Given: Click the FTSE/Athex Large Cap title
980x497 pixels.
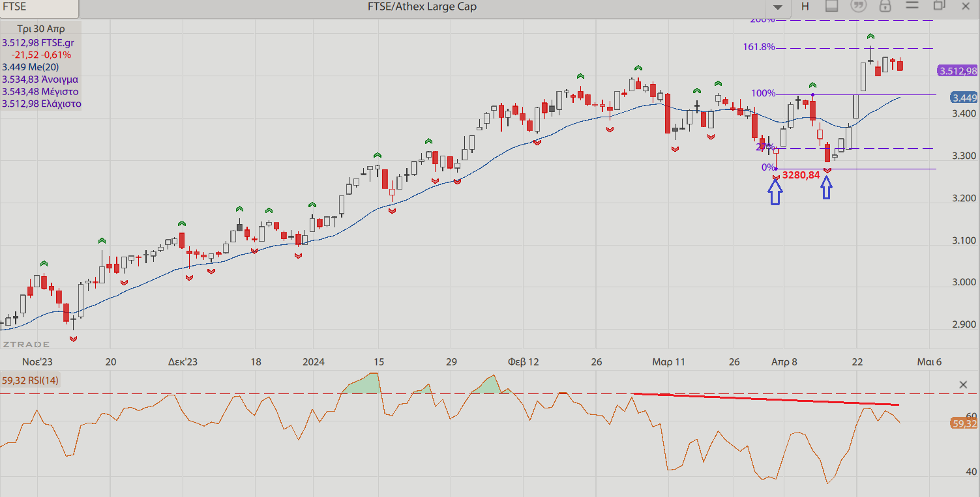Looking at the screenshot, I should point(422,7).
